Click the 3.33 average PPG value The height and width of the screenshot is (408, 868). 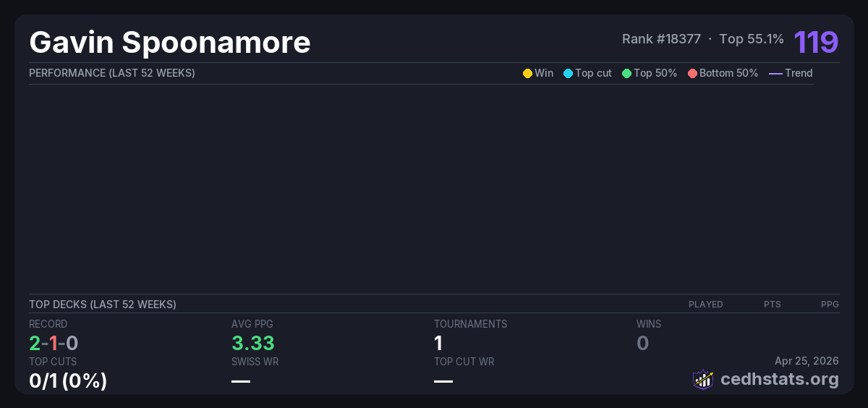(252, 343)
